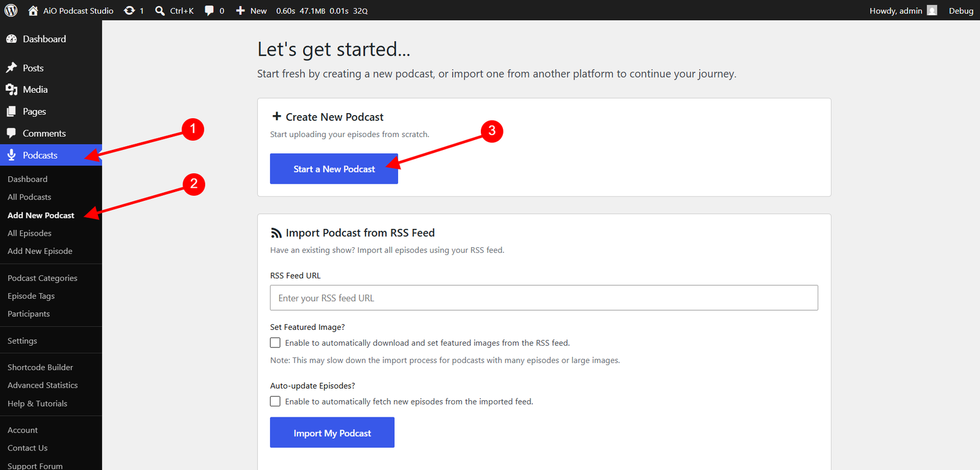Go to All Episodes
980x470 pixels.
coord(29,233)
